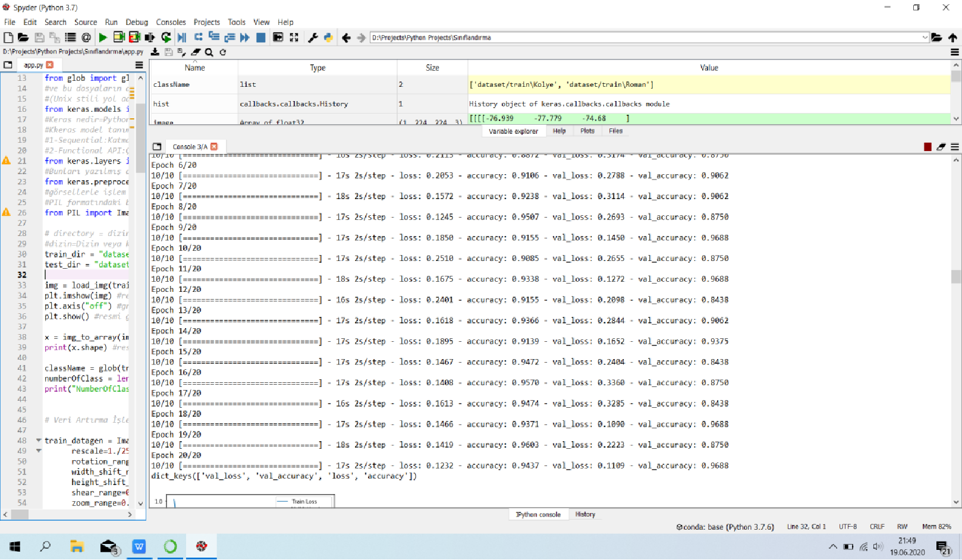962x560 pixels.
Task: Open the Projects menu
Action: pyautogui.click(x=207, y=22)
